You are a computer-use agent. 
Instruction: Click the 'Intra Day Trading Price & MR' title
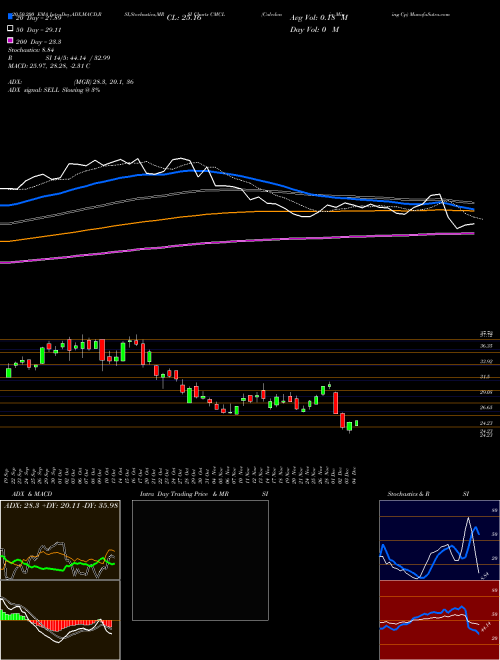(184, 494)
